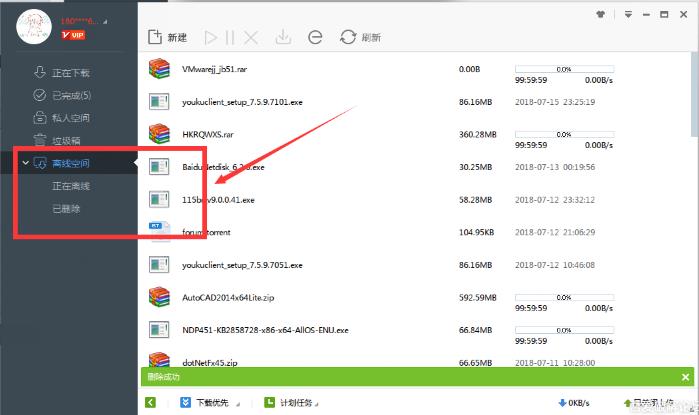This screenshot has height=415, width=699.
Task: Click the 115br exe file icon
Action: [x=159, y=199]
